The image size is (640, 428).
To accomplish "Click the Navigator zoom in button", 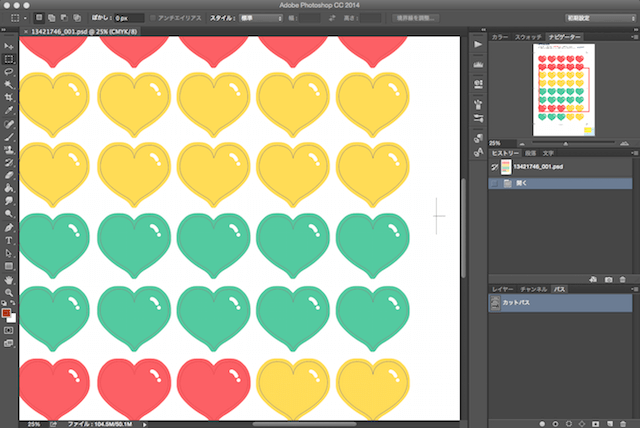I will click(x=624, y=144).
